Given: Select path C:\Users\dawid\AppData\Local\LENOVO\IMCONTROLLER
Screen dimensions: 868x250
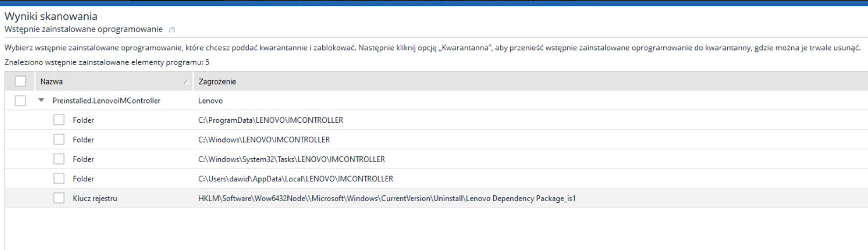Looking at the screenshot, I should [x=296, y=179].
